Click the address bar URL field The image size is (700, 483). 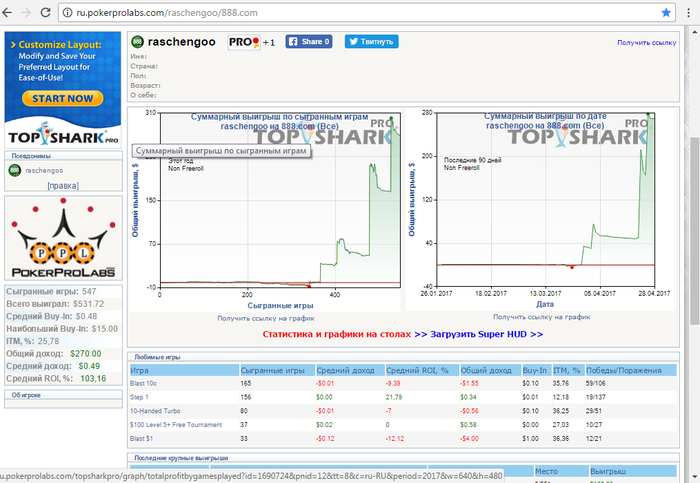pyautogui.click(x=366, y=12)
